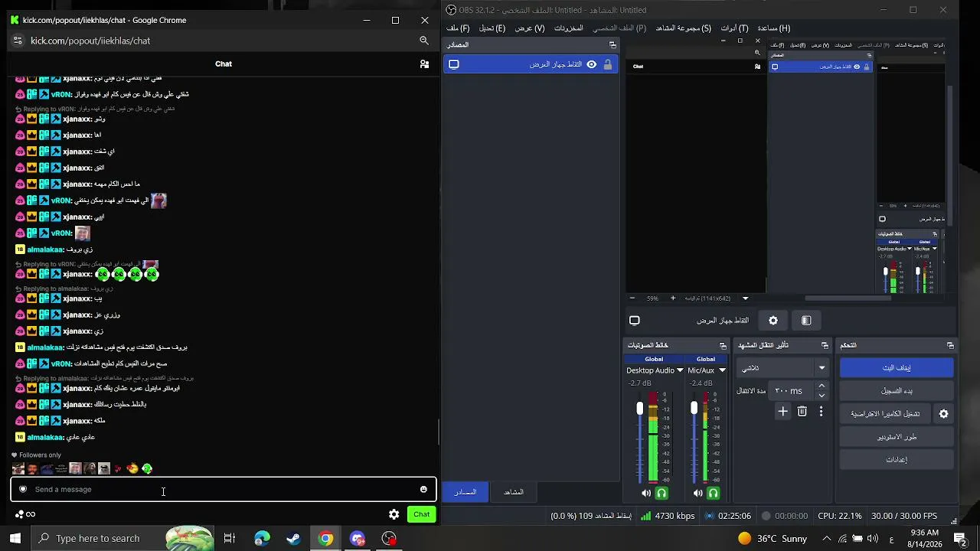Open OBS View menu (V)
The height and width of the screenshot is (551, 980).
point(530,28)
